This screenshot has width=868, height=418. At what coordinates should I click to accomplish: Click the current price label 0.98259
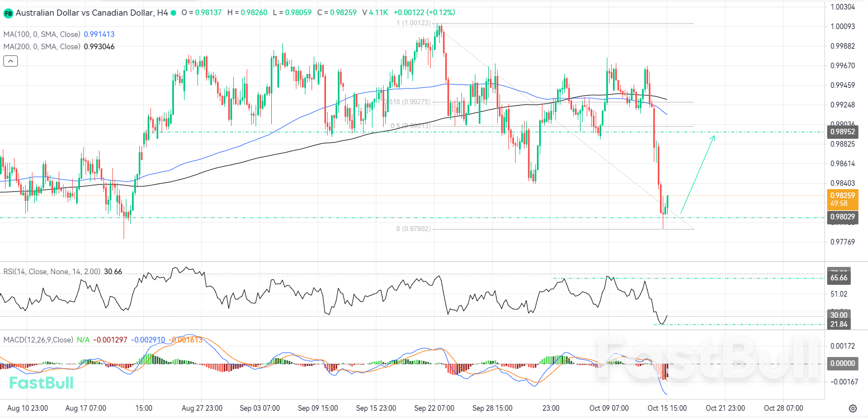(842, 195)
